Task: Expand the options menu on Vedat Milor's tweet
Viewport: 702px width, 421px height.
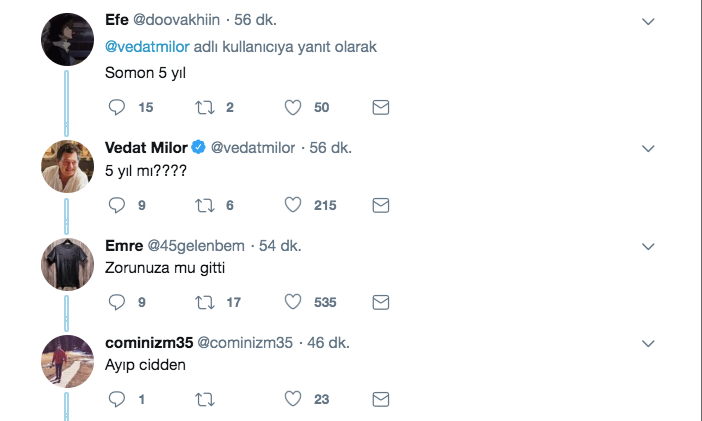Action: (x=648, y=149)
